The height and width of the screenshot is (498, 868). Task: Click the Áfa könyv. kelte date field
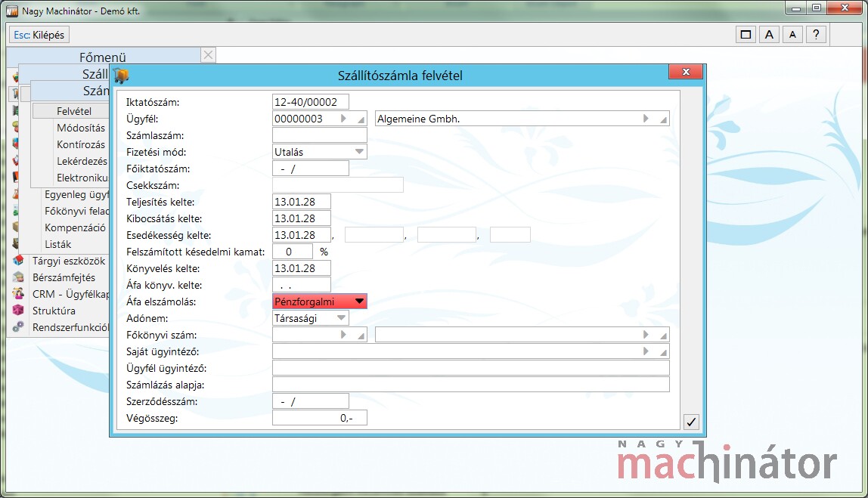(302, 284)
